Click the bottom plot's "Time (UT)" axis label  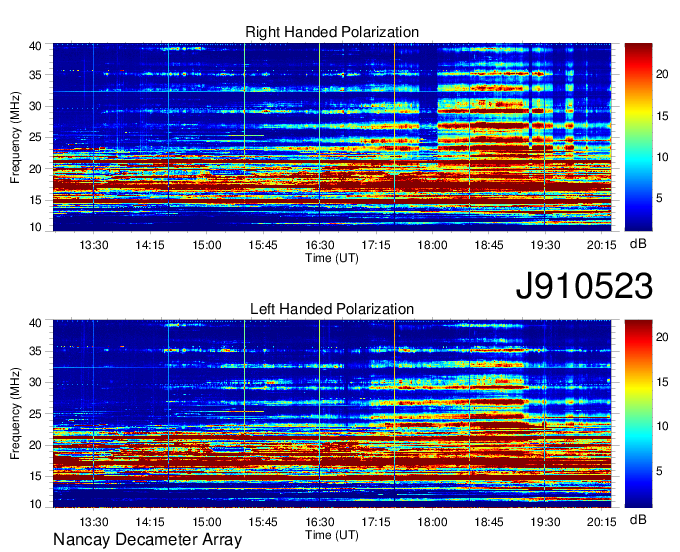coord(332,535)
